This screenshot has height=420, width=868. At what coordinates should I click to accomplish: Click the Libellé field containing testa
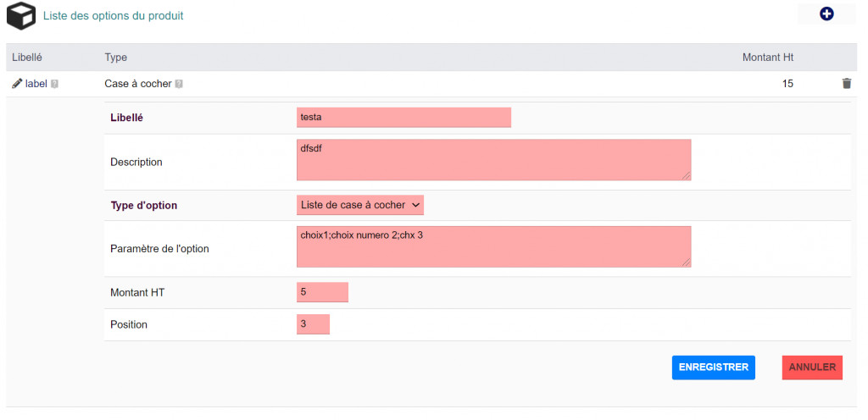403,118
